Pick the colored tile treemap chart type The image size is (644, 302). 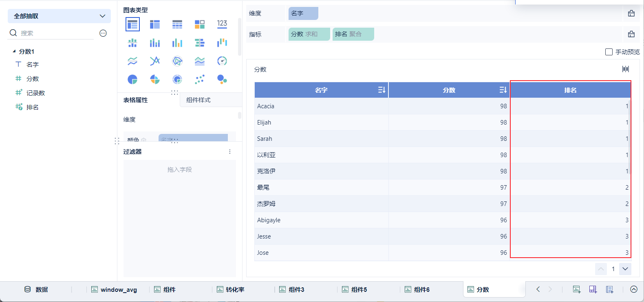[200, 24]
